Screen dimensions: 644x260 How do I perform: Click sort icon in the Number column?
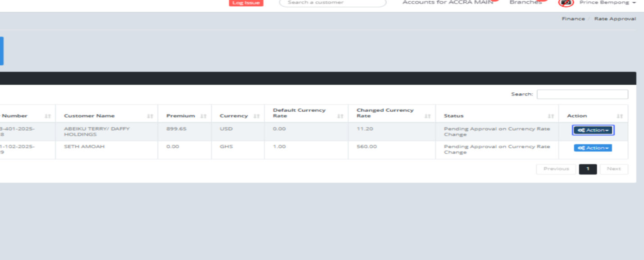[48, 116]
